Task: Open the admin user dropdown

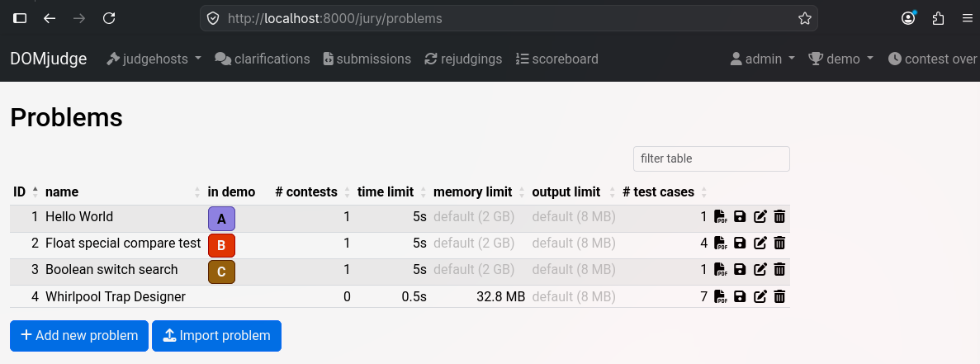Action: (x=763, y=59)
